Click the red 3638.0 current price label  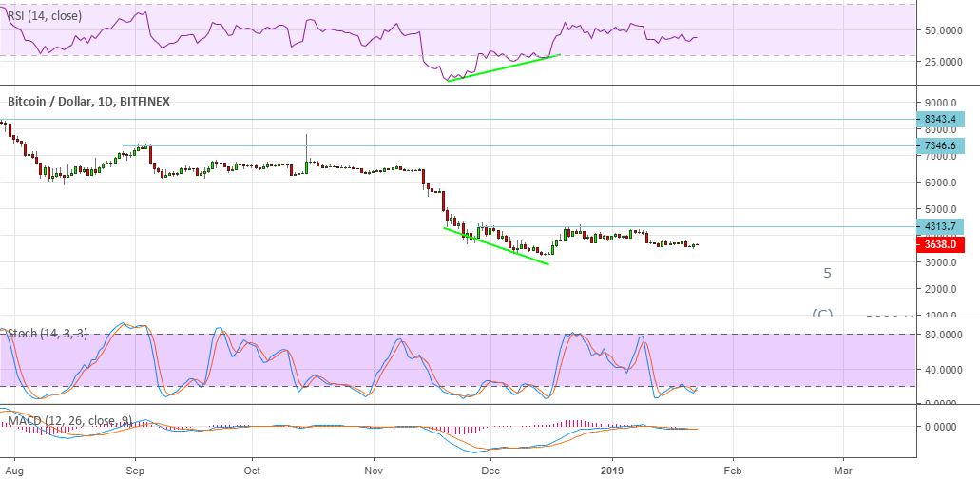939,243
